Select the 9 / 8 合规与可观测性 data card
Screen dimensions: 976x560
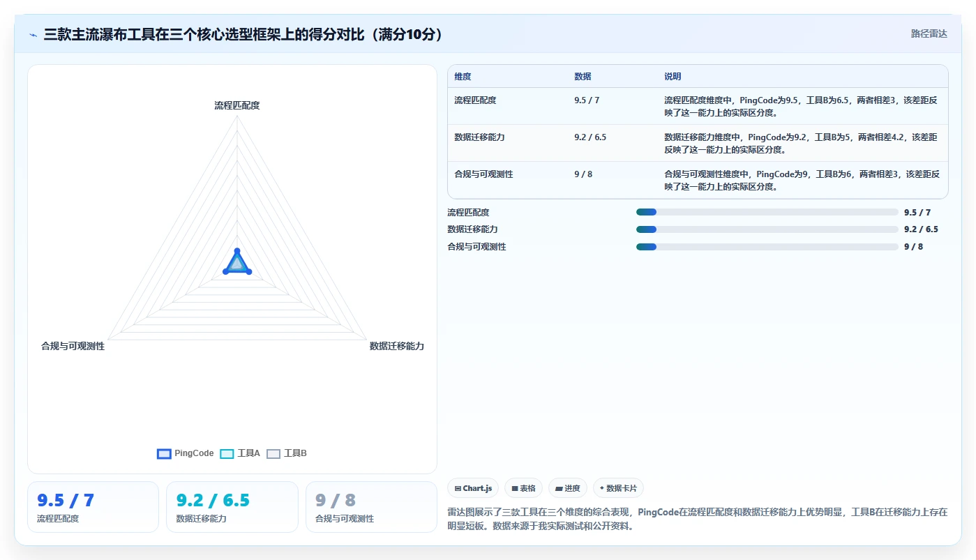click(371, 507)
